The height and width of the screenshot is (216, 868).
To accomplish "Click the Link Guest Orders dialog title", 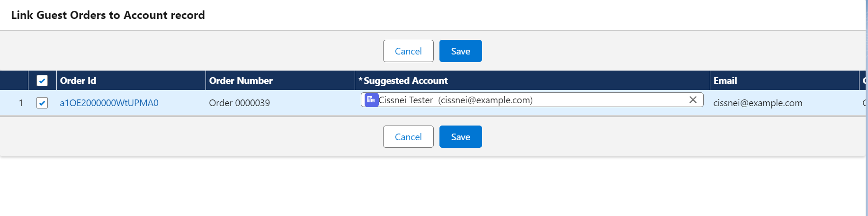I will [x=108, y=15].
